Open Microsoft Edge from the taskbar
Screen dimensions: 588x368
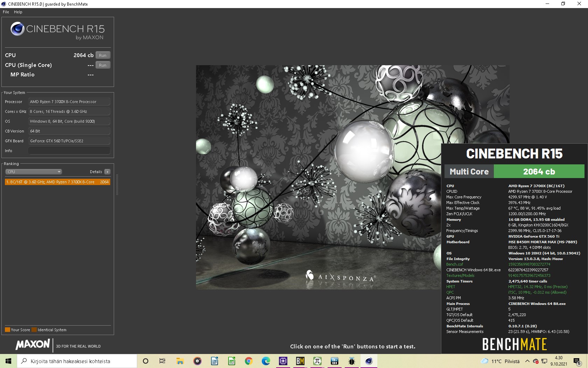click(266, 361)
